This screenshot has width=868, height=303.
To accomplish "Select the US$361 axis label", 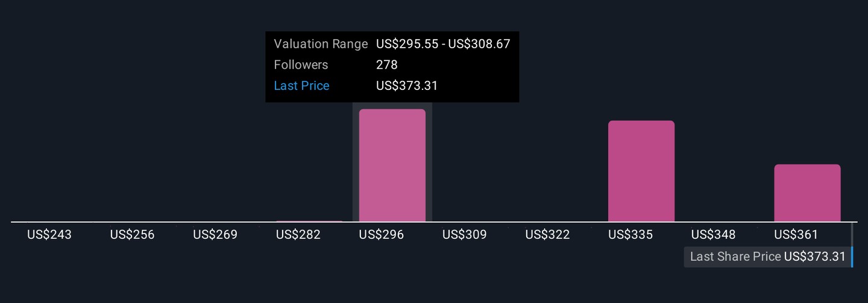I will point(796,235).
